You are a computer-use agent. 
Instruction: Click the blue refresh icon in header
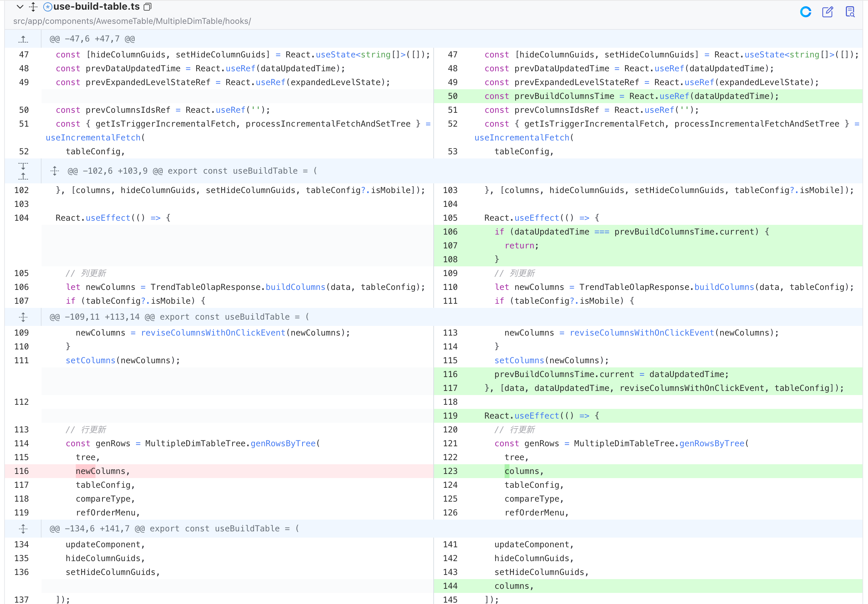(x=806, y=12)
